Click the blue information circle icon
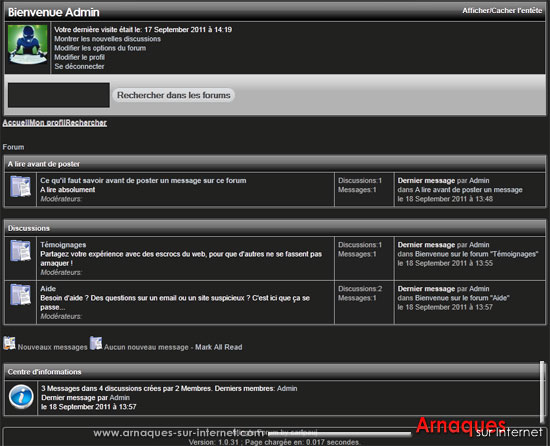 pyautogui.click(x=21, y=397)
